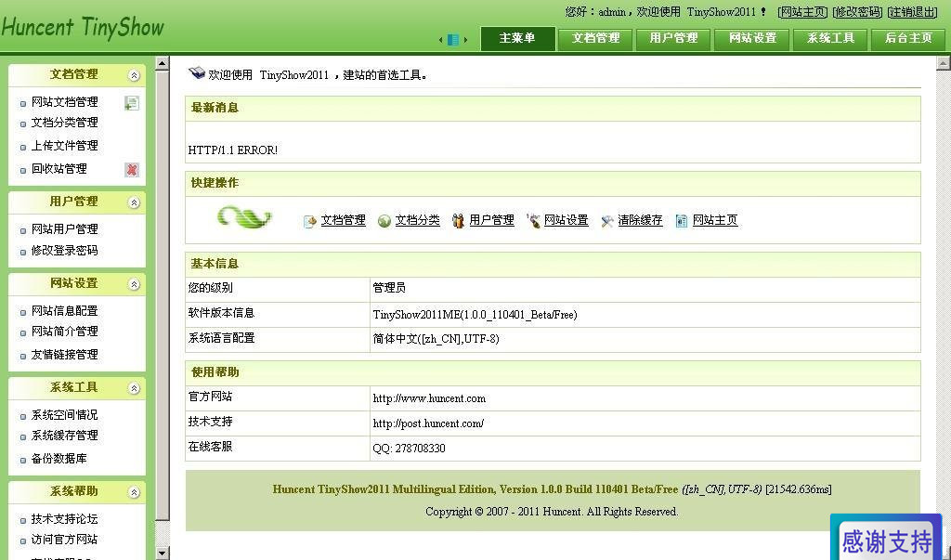Click add-document icon beside 网站文档管理
The height and width of the screenshot is (560, 951).
coord(132,103)
